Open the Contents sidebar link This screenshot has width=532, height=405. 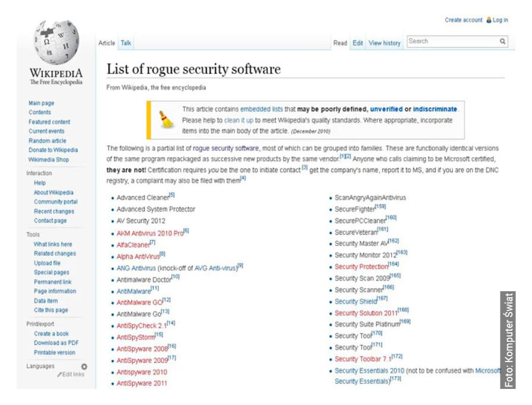pyautogui.click(x=40, y=113)
